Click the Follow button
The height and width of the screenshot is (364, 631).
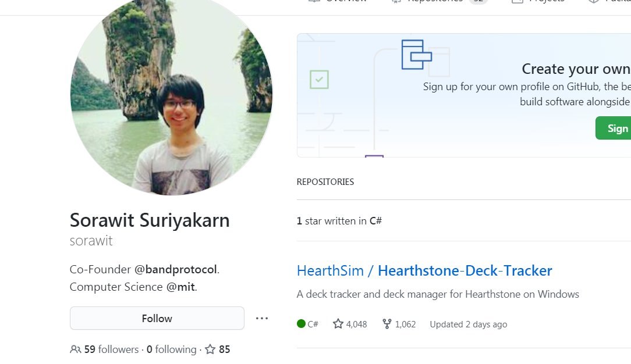point(157,318)
